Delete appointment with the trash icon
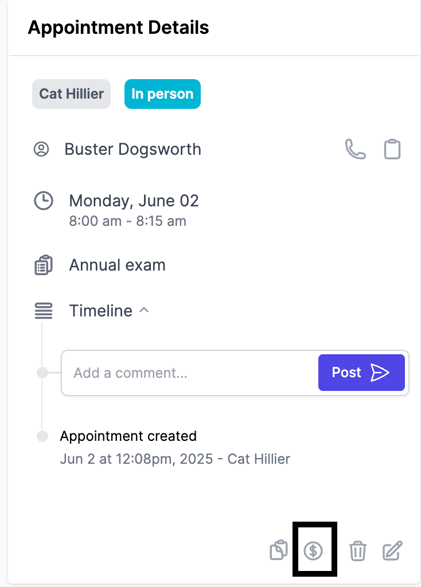This screenshot has width=421, height=587. click(358, 551)
